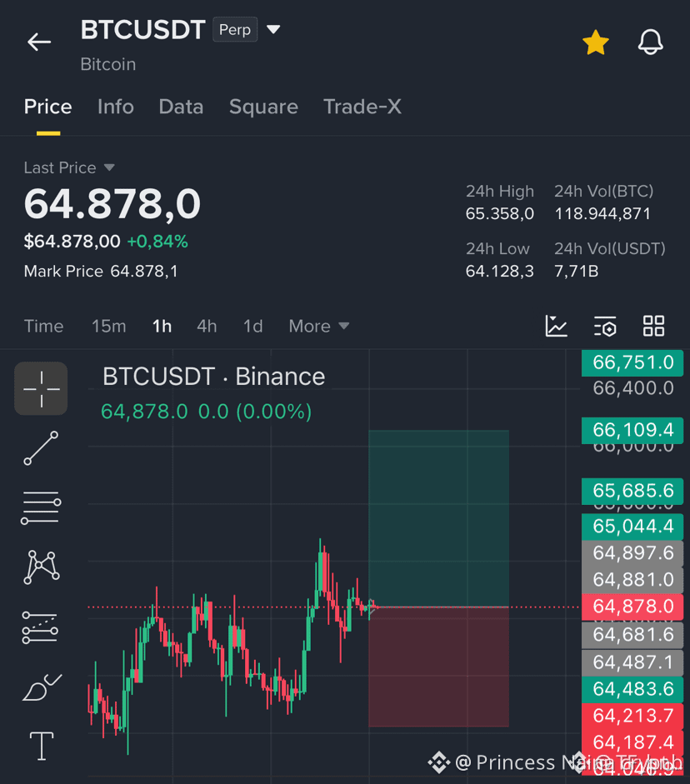Click the 65,685.6 price label
Viewport: 690px width, 784px height.
[x=632, y=491]
